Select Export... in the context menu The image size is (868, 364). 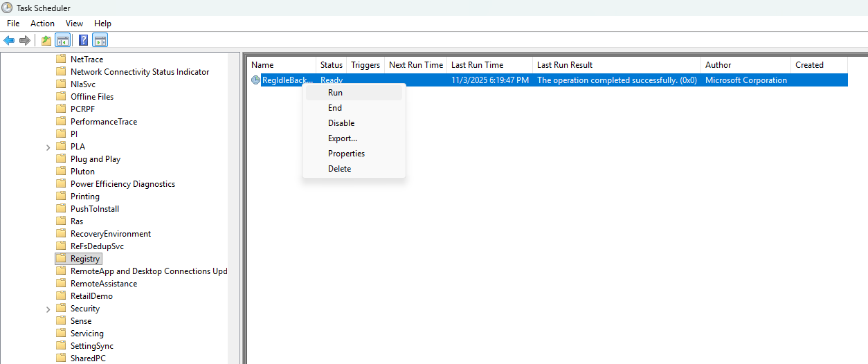[354, 138]
